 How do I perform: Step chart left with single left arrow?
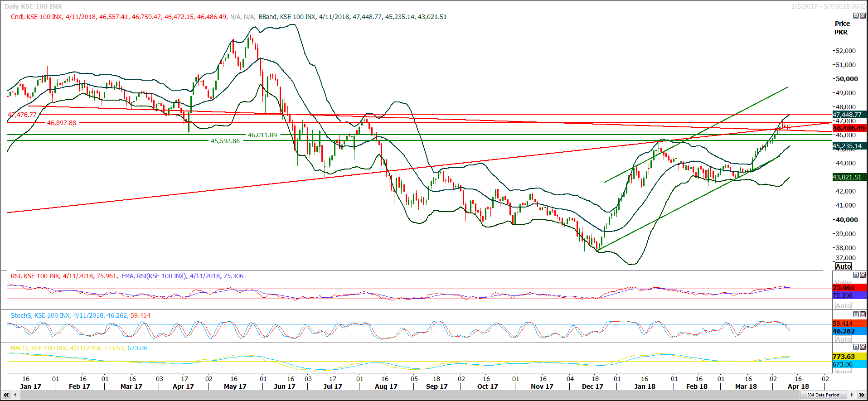pos(15,395)
